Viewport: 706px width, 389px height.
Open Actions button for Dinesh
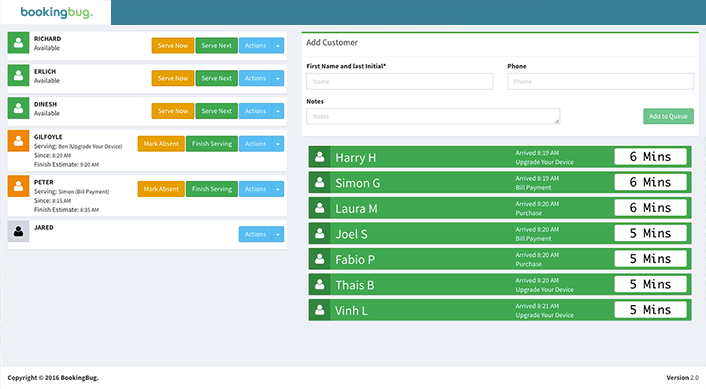[x=255, y=111]
